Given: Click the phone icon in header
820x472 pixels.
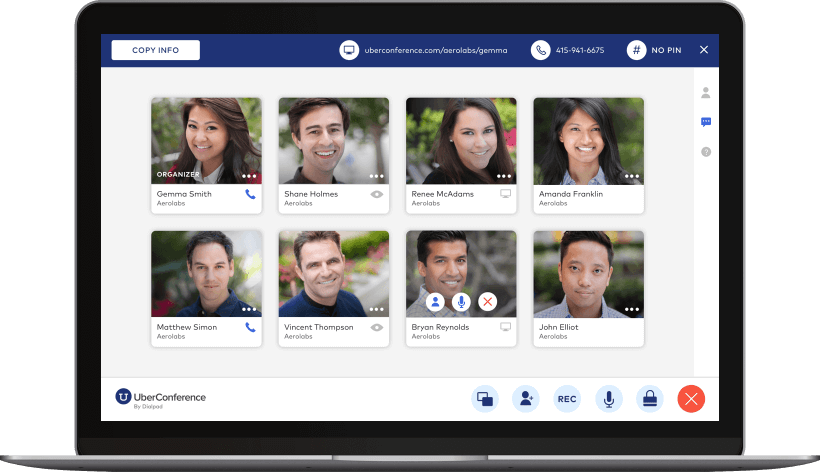Looking at the screenshot, I should tap(540, 50).
